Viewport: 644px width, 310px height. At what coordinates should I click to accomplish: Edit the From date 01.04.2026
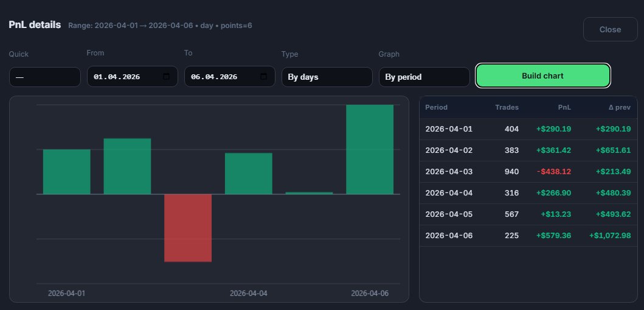(117, 77)
